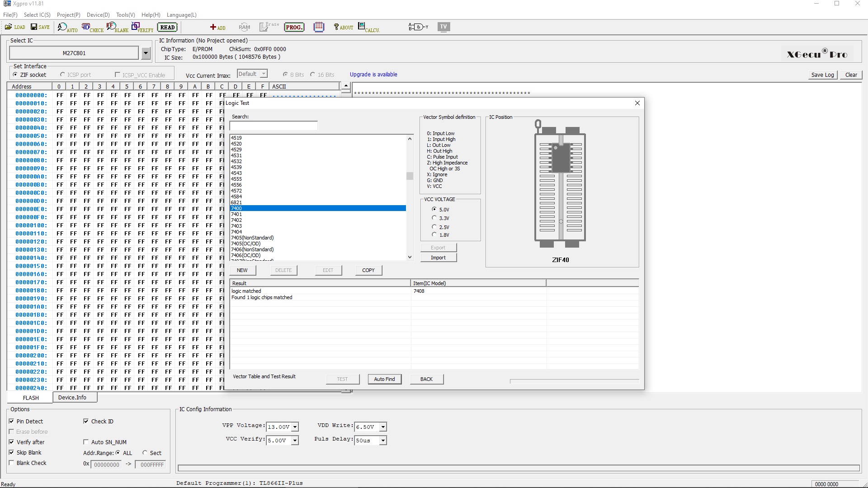Click the Erase toolbar icon
Screen dimensions: 868x488
point(269,27)
